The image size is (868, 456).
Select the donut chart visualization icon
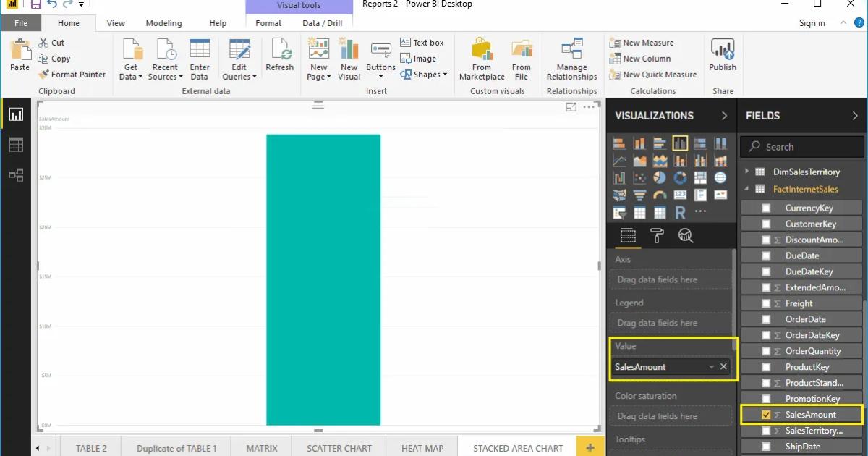click(680, 177)
